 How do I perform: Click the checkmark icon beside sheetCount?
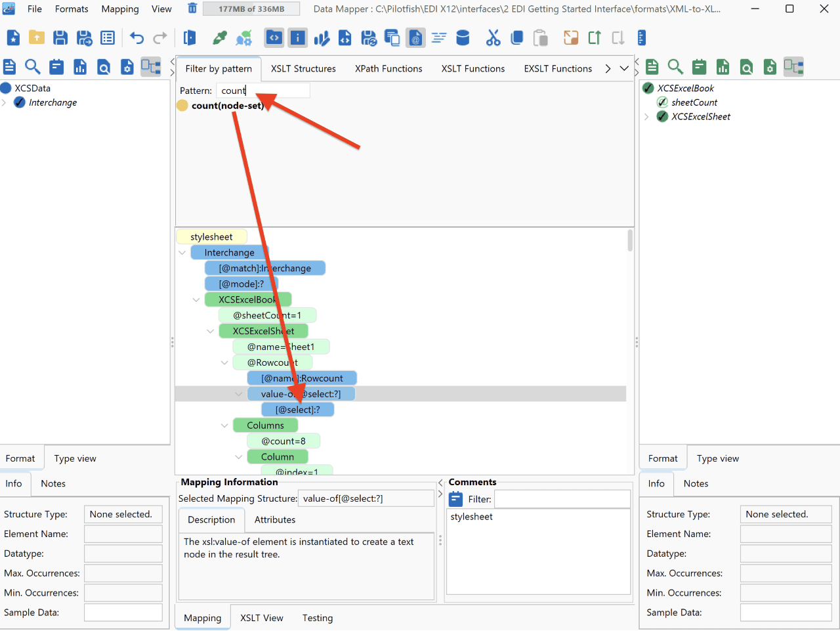click(x=662, y=102)
